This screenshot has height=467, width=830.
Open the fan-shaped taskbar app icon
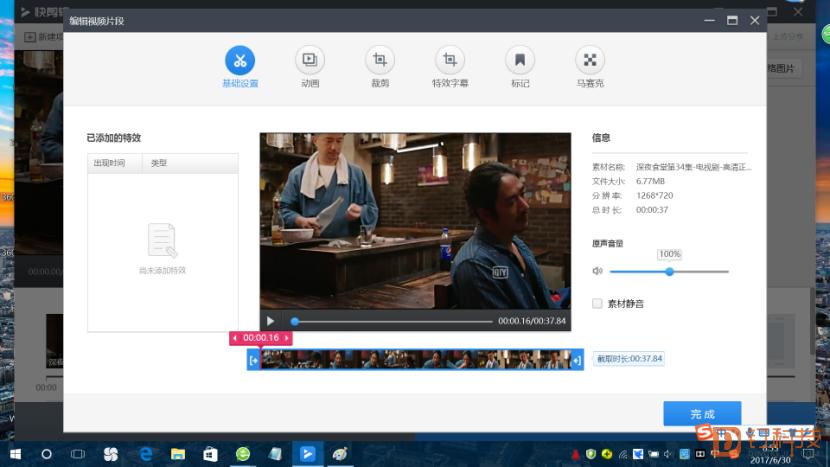tap(111, 454)
